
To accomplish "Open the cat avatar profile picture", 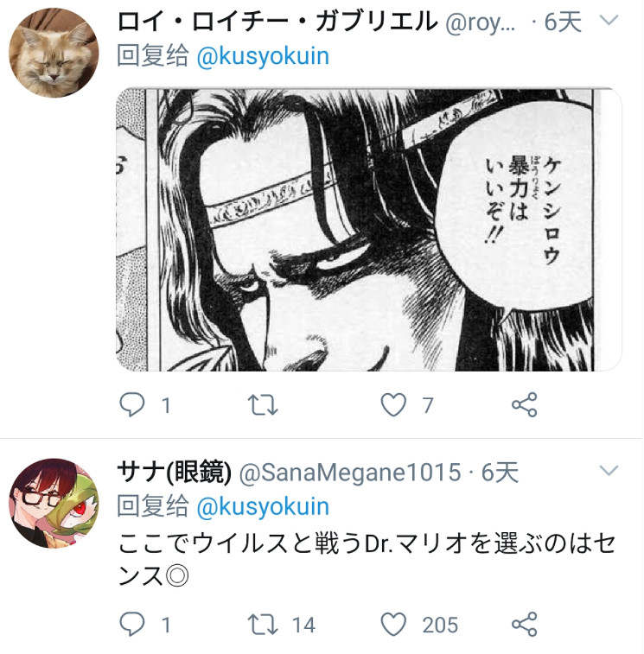I will tap(54, 53).
